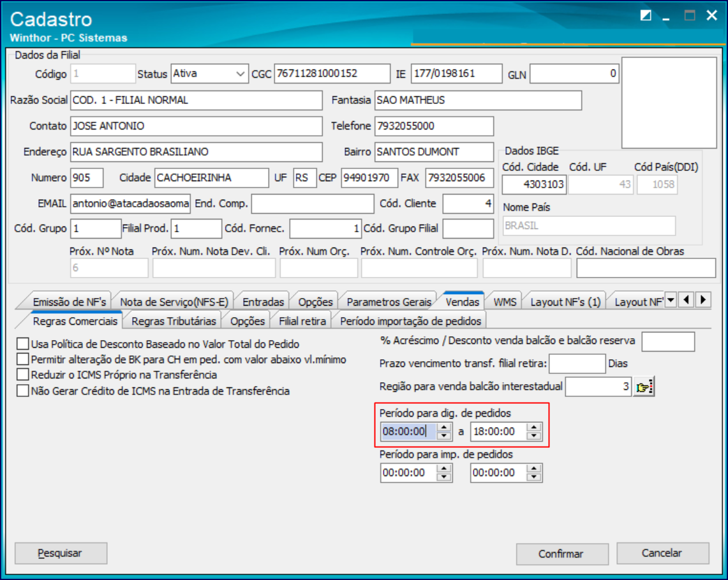728x580 pixels.
Task: Expand the Status dropdown showing Ativa
Action: (240, 74)
